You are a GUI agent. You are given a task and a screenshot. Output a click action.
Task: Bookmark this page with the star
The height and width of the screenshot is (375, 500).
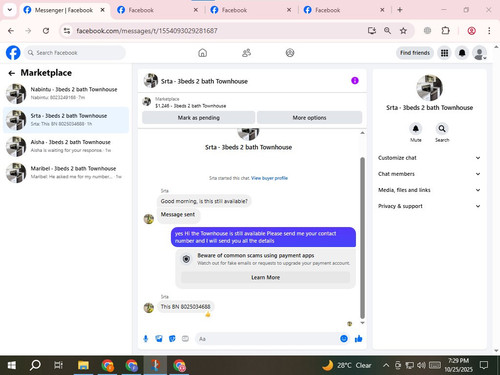pos(403,31)
